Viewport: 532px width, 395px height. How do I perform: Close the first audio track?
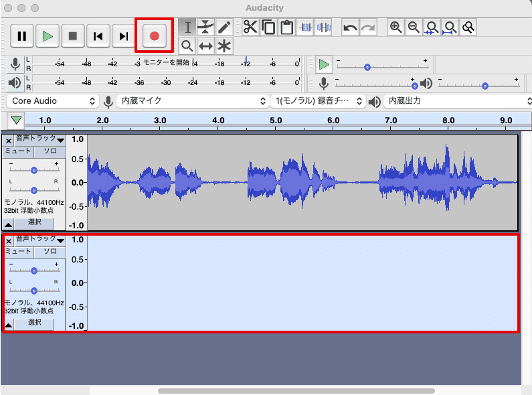click(x=9, y=140)
